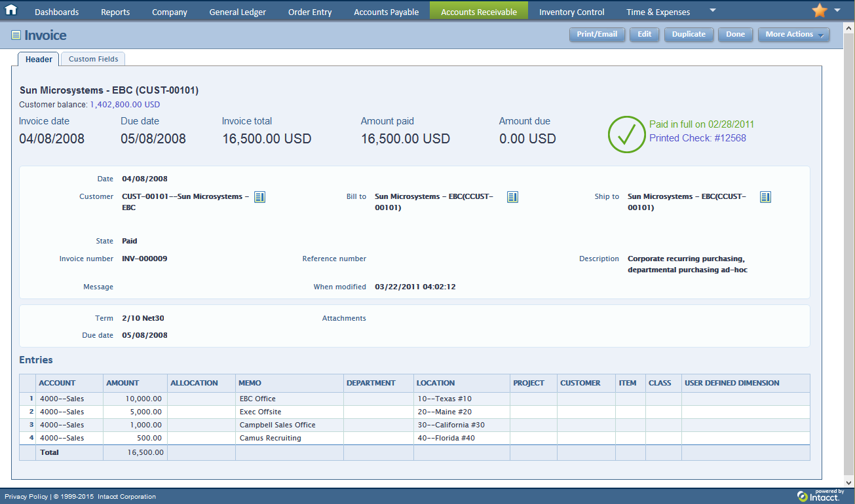Open Customer detail icon beside CUST-00101
The image size is (855, 504).
(259, 197)
